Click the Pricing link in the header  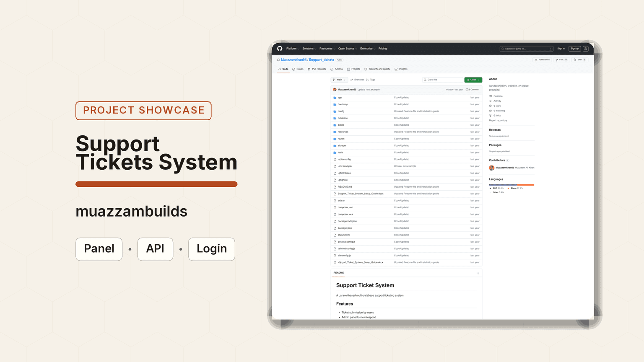pyautogui.click(x=383, y=49)
